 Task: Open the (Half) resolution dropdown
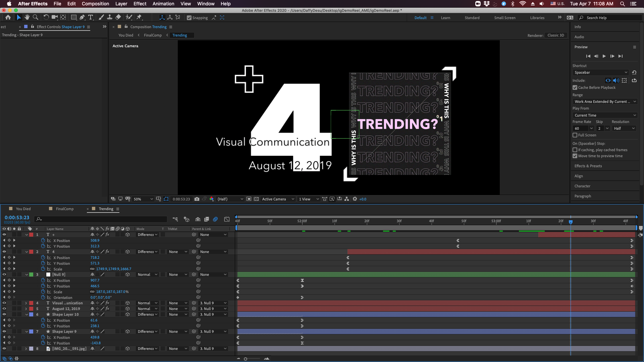tap(230, 199)
